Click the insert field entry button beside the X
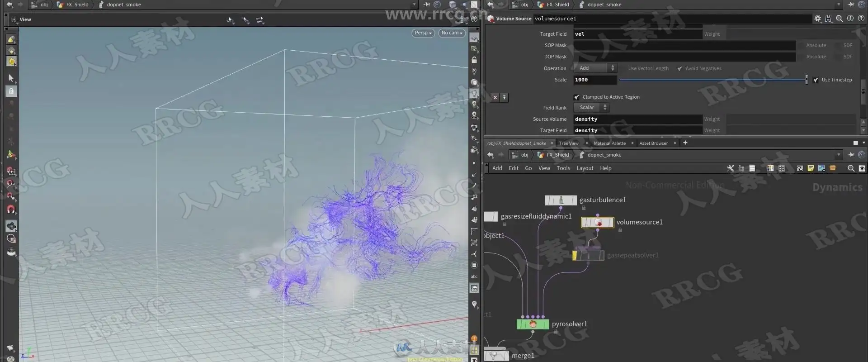 click(x=504, y=97)
